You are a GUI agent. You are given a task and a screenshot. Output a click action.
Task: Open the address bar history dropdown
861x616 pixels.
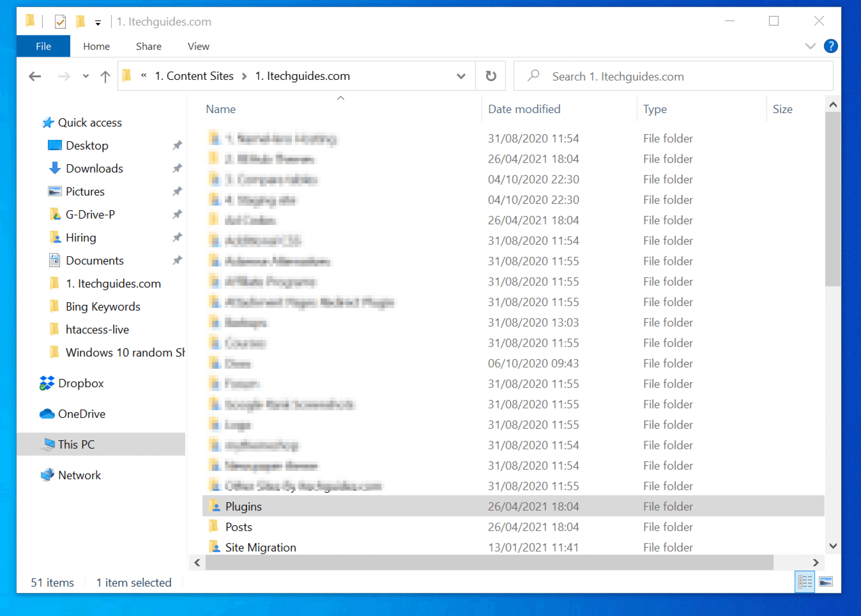pyautogui.click(x=461, y=76)
